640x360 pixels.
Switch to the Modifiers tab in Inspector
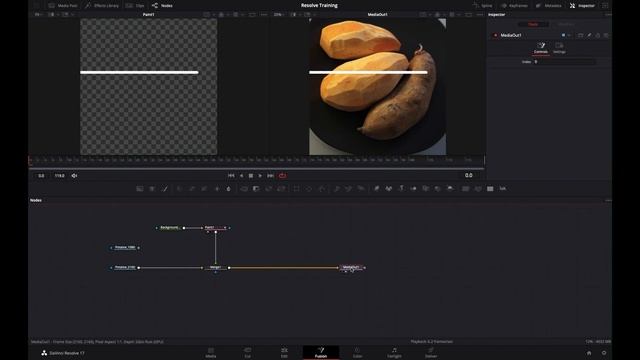566,24
